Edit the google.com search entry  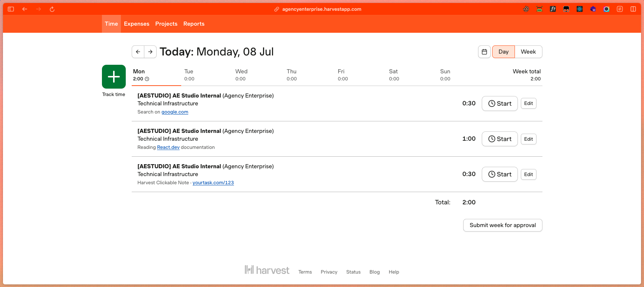click(529, 103)
